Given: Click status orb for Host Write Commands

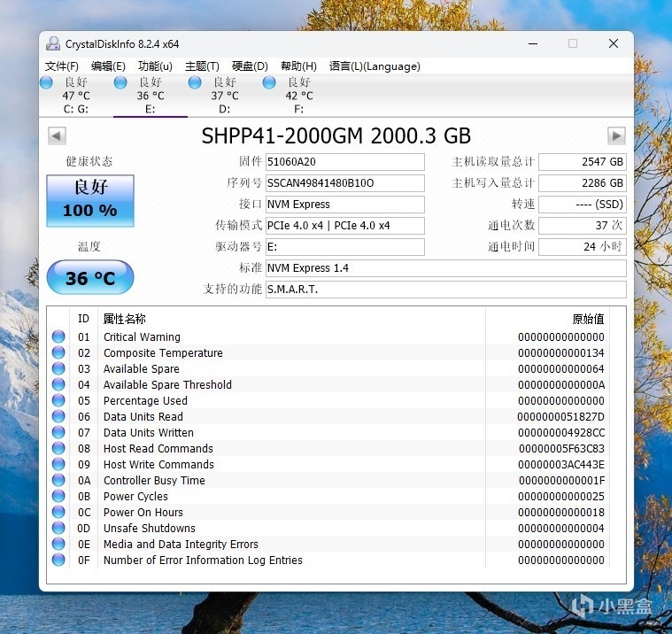Looking at the screenshot, I should coord(58,464).
